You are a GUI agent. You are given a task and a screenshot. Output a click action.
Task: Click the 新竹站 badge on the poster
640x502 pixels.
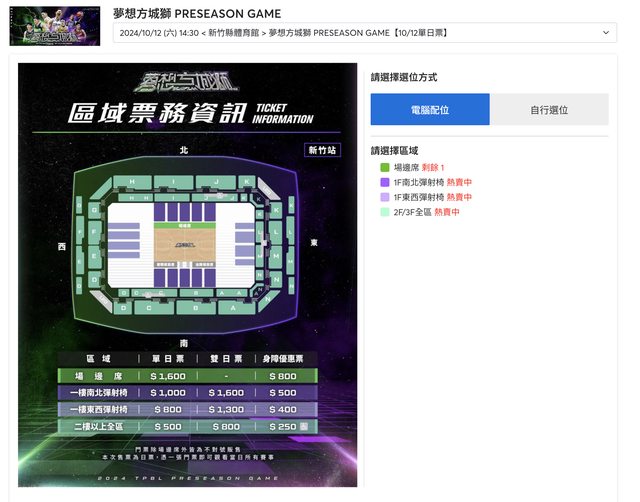pos(323,150)
